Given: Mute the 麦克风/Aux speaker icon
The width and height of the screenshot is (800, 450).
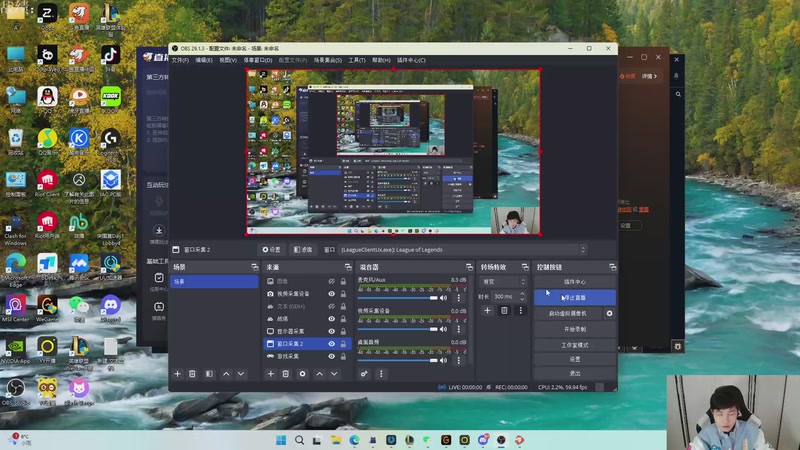Looking at the screenshot, I should click(443, 298).
